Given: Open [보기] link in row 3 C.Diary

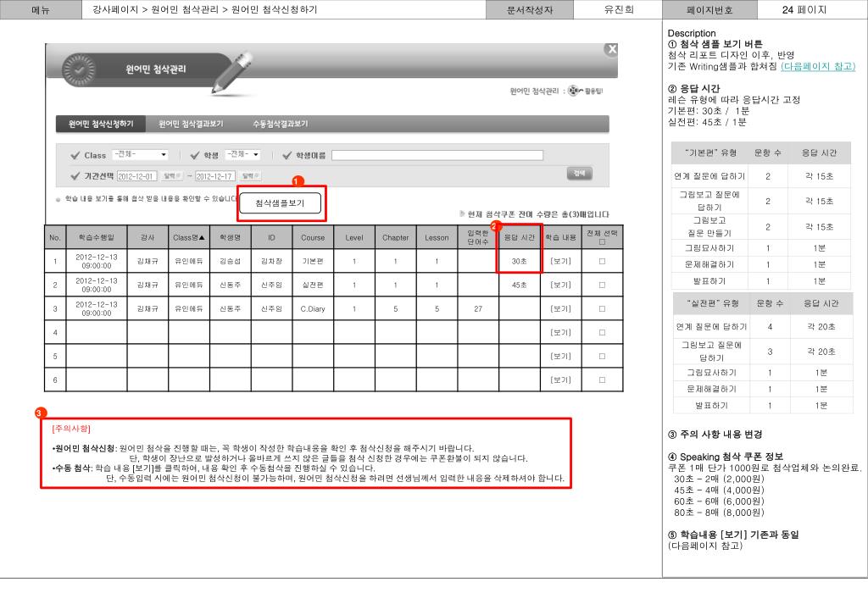Looking at the screenshot, I should pos(561,308).
